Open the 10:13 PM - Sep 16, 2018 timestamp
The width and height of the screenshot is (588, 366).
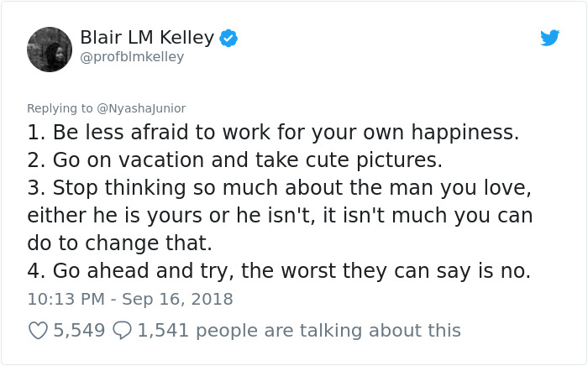130,300
